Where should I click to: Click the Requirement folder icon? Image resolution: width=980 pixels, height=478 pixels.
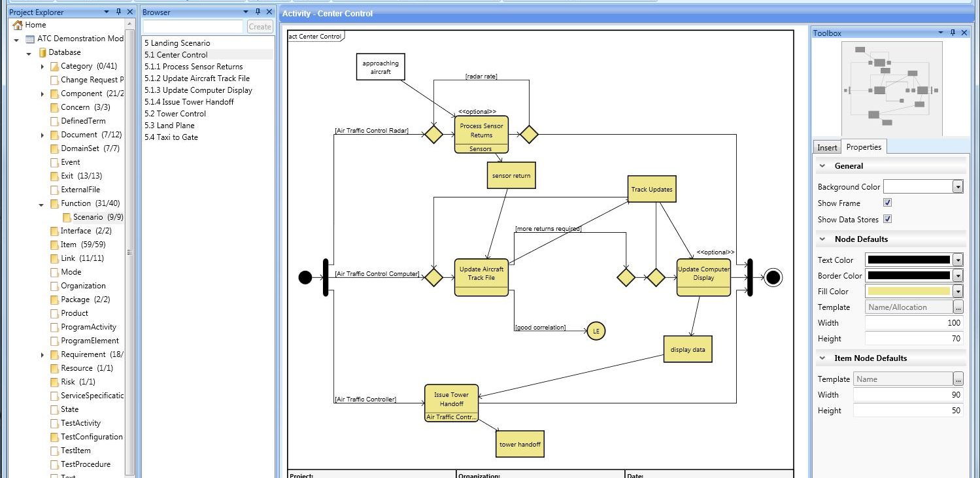pos(55,355)
